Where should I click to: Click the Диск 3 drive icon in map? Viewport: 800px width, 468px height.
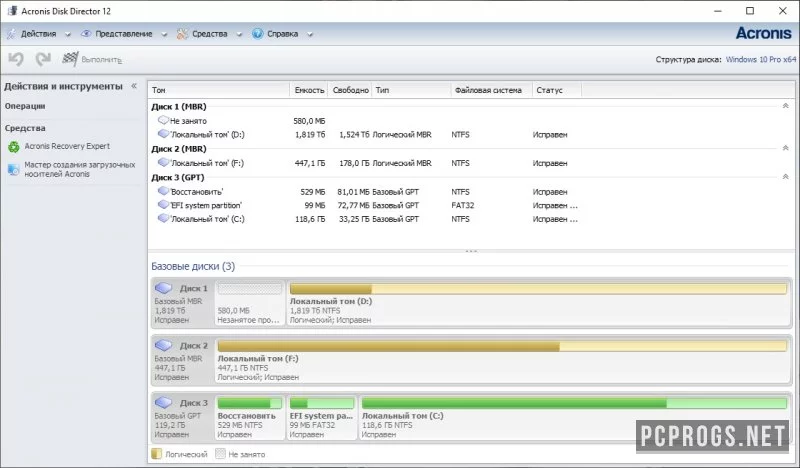pyautogui.click(x=164, y=402)
